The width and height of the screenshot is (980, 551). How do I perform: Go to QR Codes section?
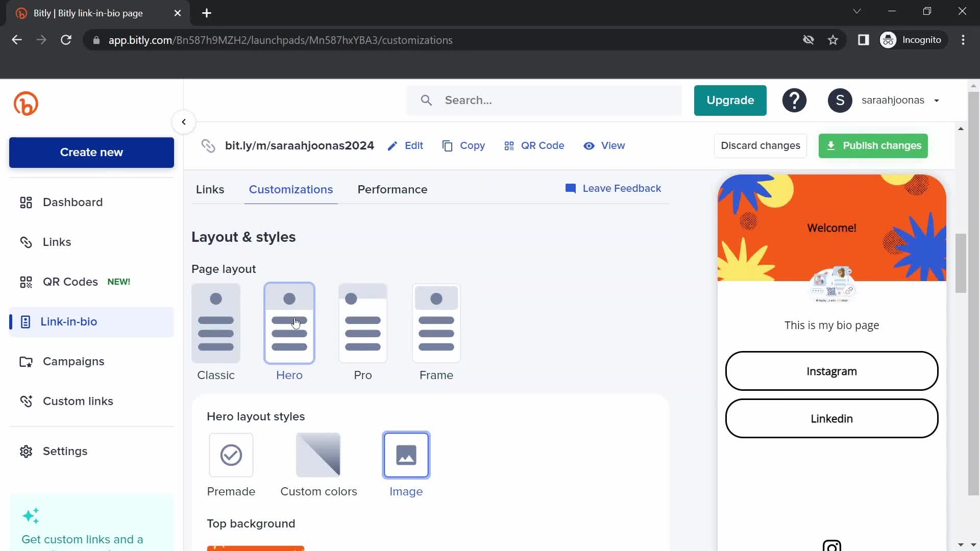click(x=92, y=282)
